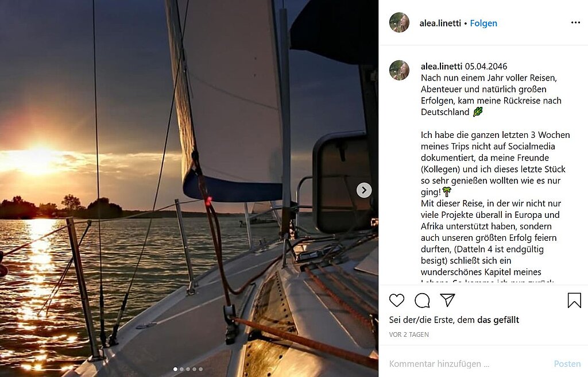Select the first active carousel dot
This screenshot has width=588, height=377.
click(175, 369)
